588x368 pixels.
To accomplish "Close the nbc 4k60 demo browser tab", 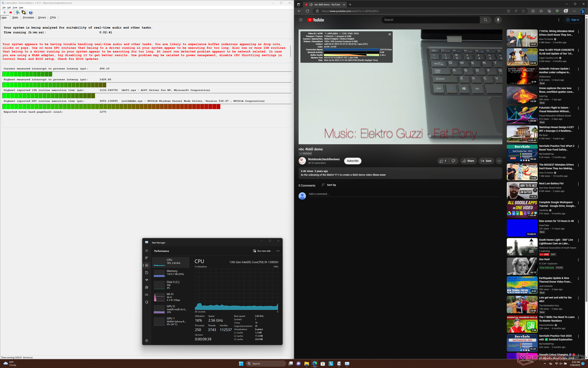I will tap(344, 5).
